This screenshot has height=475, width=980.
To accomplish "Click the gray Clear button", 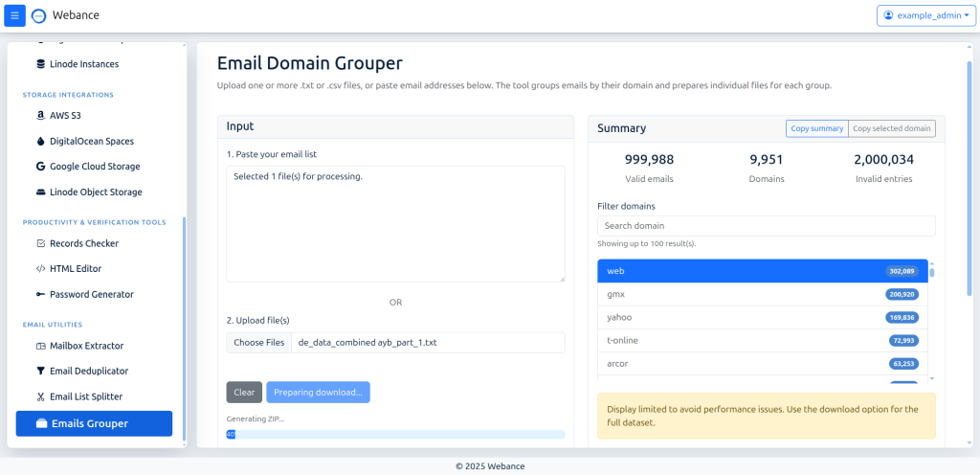I will point(244,393).
